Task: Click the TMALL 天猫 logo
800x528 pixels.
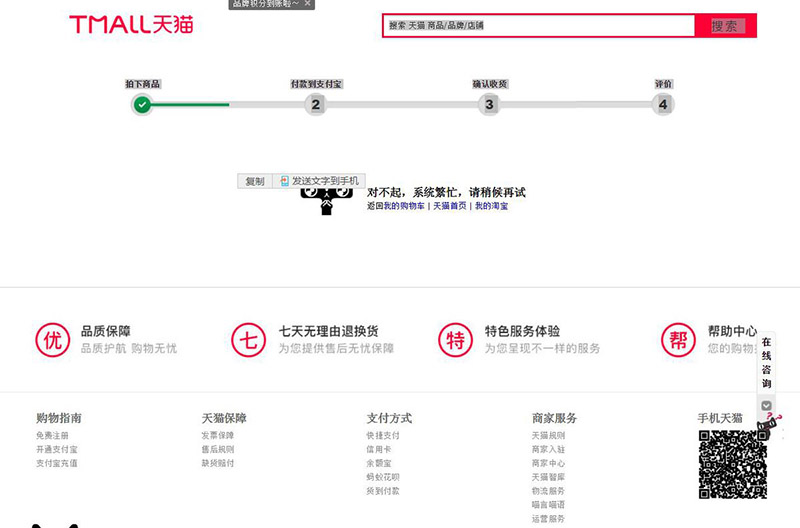Action: pos(131,24)
